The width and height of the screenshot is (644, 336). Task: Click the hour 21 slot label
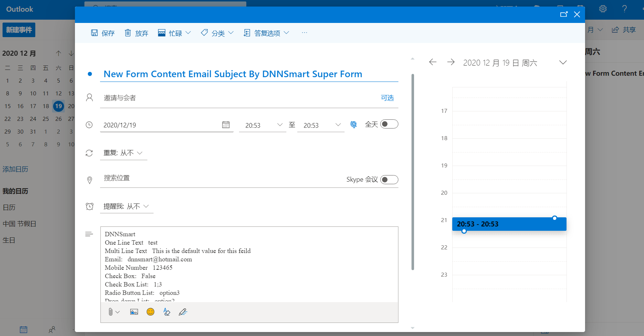(444, 220)
